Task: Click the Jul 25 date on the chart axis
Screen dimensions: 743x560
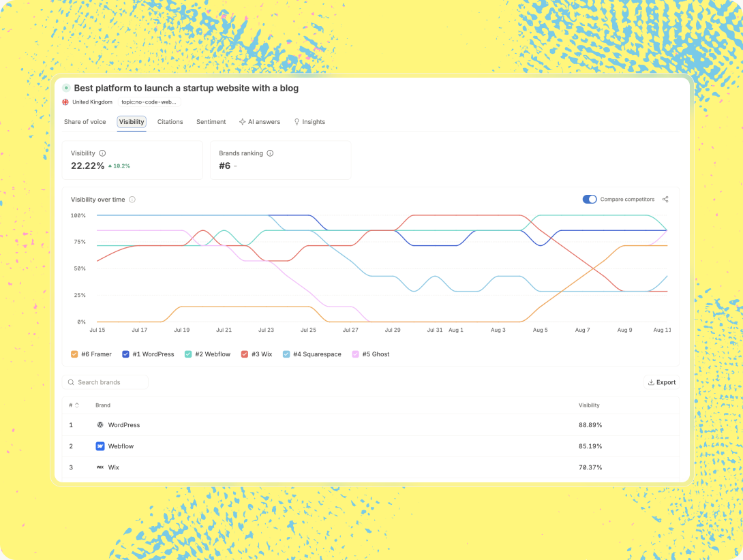Action: (308, 330)
